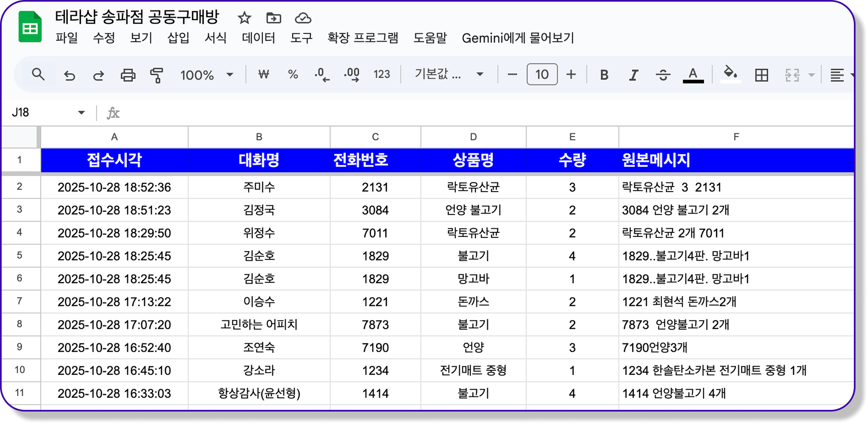Toggle italic formatting
The width and height of the screenshot is (868, 424).
(633, 75)
